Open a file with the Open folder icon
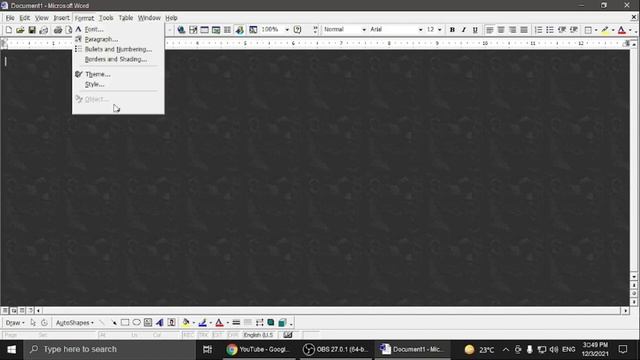This screenshot has height=360, width=640. tap(20, 30)
